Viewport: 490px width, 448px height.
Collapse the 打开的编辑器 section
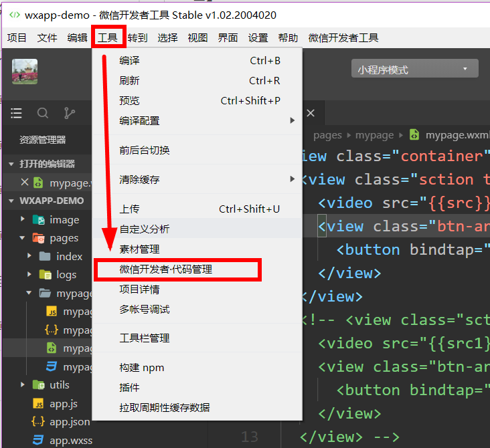click(x=11, y=164)
